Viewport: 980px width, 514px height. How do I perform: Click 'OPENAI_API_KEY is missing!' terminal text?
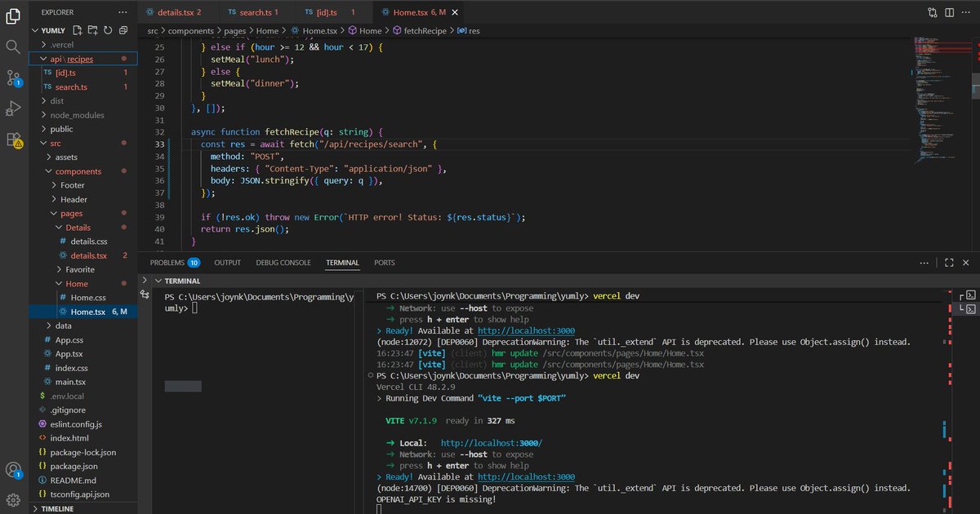[436, 498]
